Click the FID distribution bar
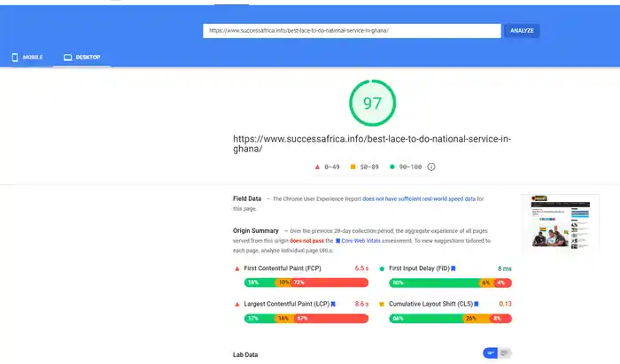Screen dimensions: 620x364 tap(450, 283)
